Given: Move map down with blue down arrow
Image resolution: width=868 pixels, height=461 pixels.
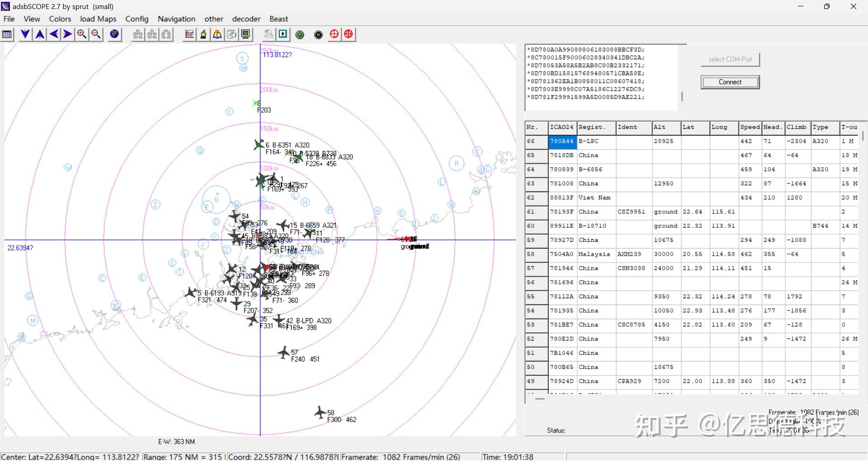Looking at the screenshot, I should tap(25, 34).
